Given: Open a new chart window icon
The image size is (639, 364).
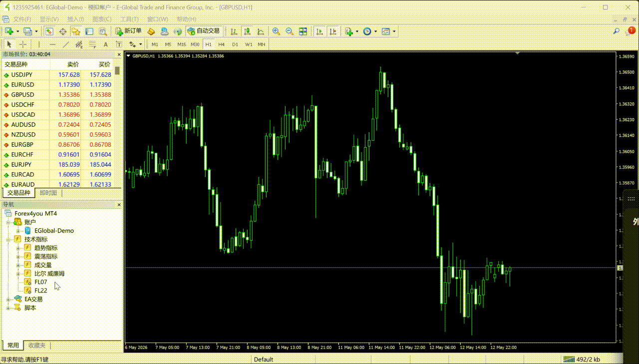Looking at the screenshot, I should (x=9, y=31).
